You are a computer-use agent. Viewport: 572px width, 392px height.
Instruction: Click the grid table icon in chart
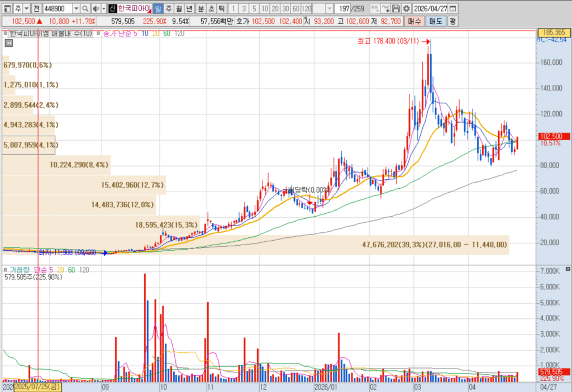pos(9,44)
